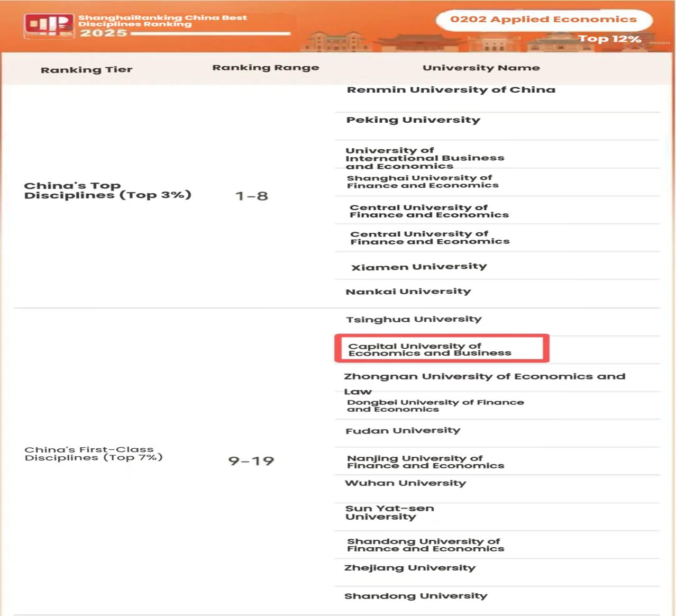Click the University Name column header
Image resolution: width=676 pixels, height=616 pixels.
pos(481,68)
